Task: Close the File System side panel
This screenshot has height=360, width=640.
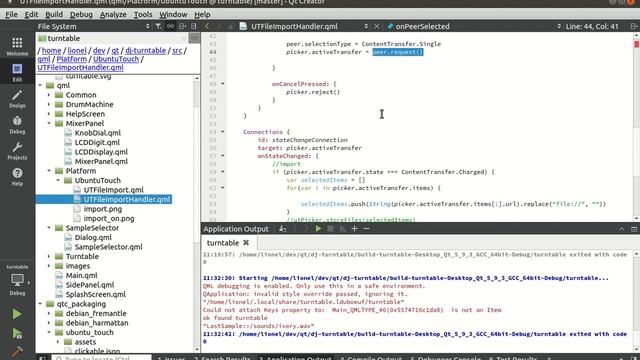Action: click(193, 26)
